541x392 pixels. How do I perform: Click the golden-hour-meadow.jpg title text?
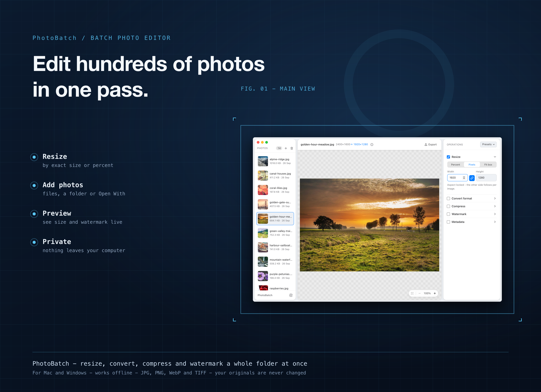317,144
